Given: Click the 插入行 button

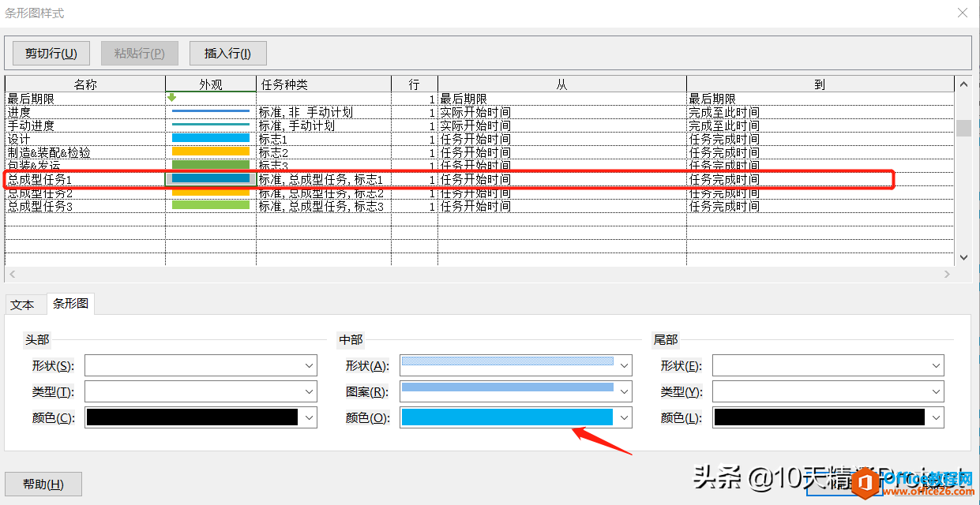Looking at the screenshot, I should coord(227,53).
